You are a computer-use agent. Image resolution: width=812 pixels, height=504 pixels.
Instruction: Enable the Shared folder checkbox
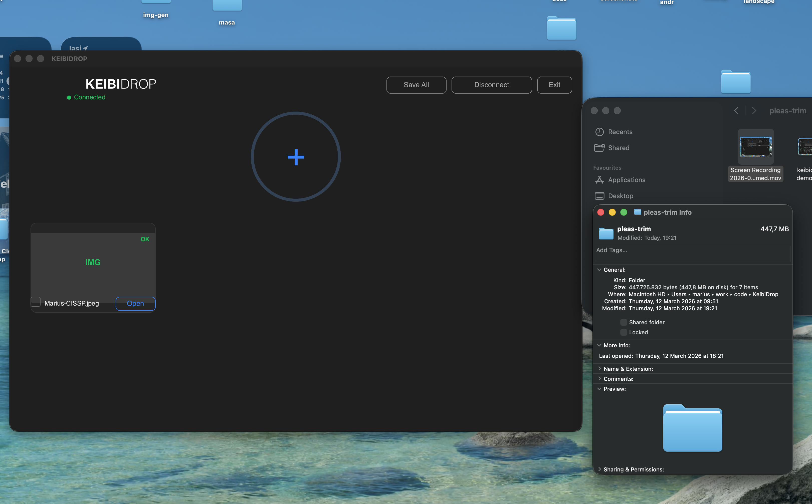[623, 322]
